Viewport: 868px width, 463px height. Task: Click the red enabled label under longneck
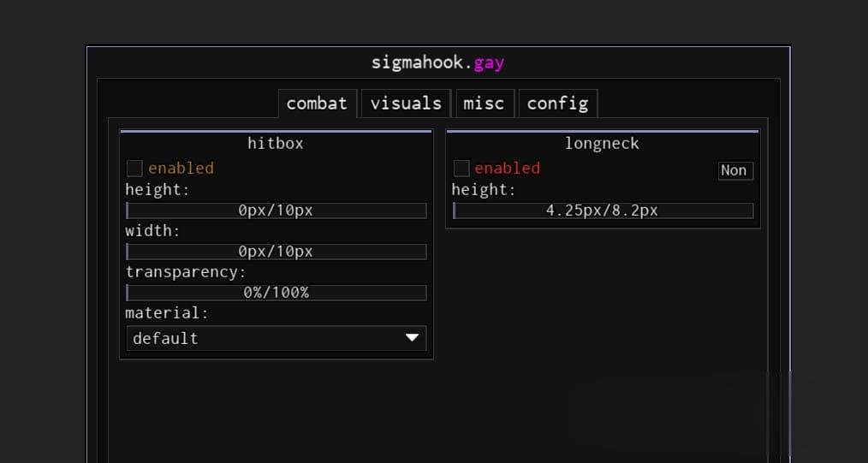(x=507, y=168)
